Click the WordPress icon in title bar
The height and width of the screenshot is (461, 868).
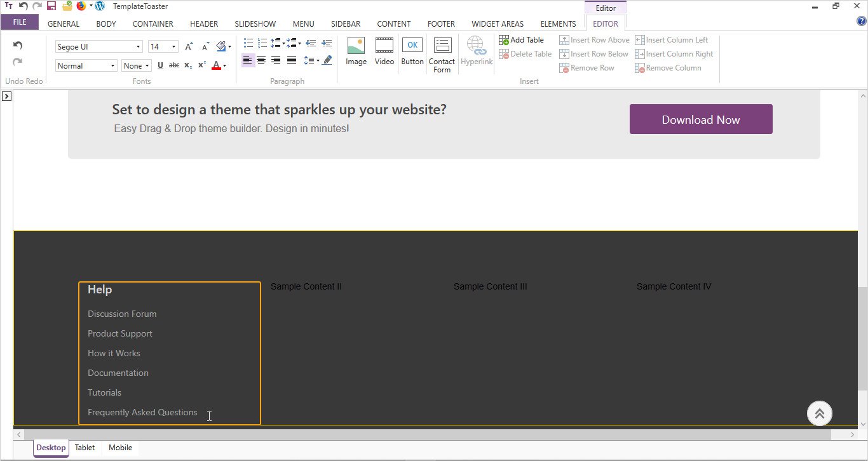(x=100, y=6)
